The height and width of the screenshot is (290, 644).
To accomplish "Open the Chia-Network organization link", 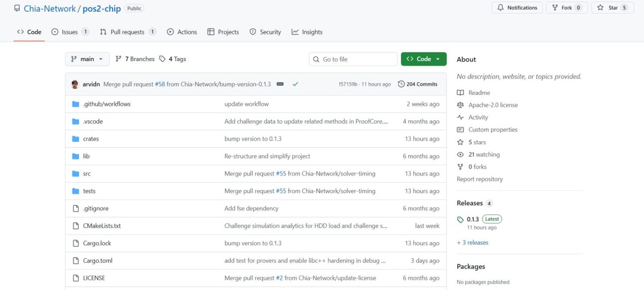I will click(x=49, y=9).
